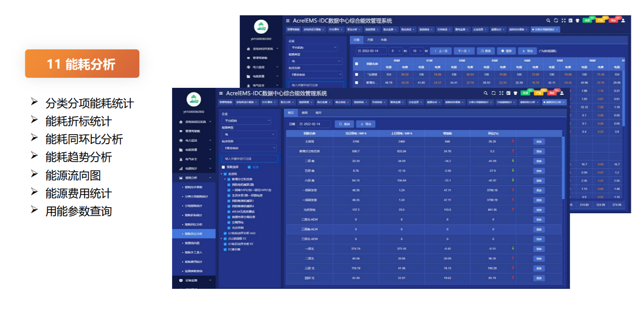This screenshot has height=312, width=644.
Task: Click fullscreen icon in back window header
Action: 563,20
